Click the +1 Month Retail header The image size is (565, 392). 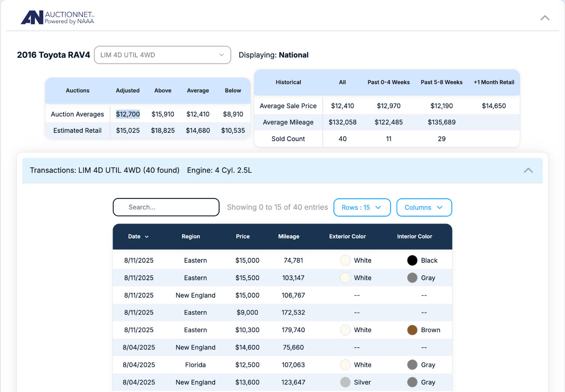point(494,82)
